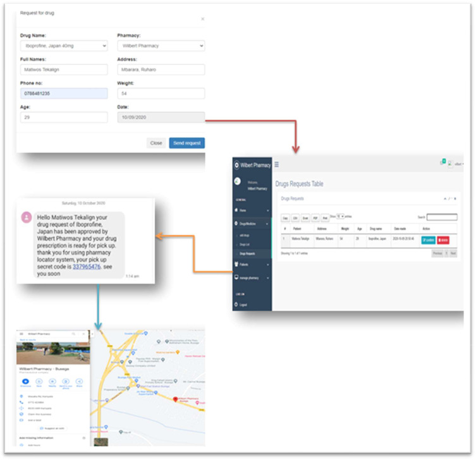Click the Excel export button
This screenshot has width=476, height=460.
tap(305, 218)
